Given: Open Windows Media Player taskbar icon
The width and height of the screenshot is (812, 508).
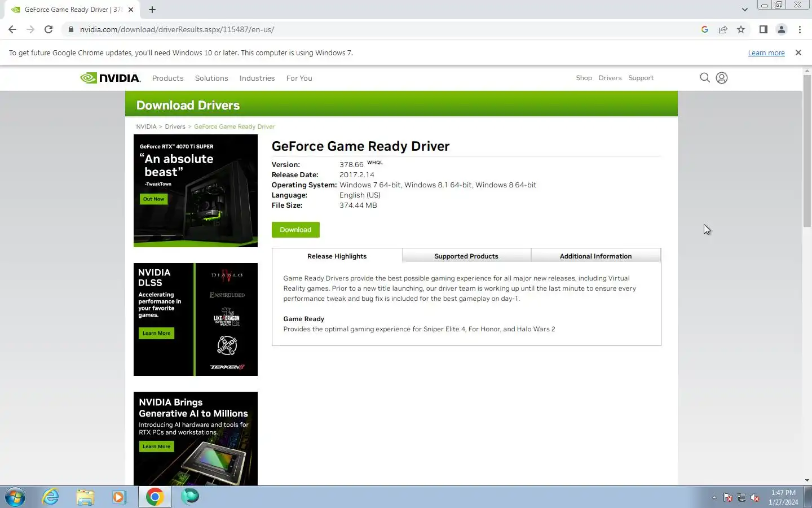Looking at the screenshot, I should tap(119, 497).
